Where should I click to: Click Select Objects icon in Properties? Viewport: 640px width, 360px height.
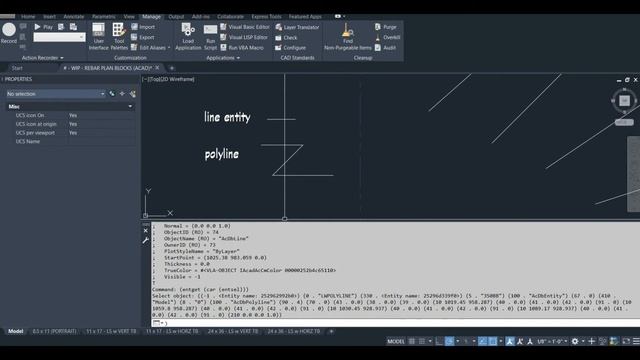coord(122,94)
